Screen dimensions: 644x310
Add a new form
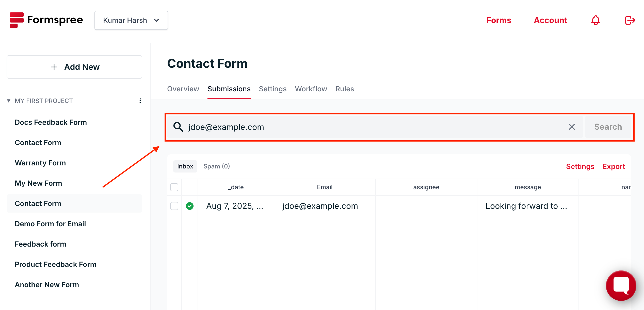pyautogui.click(x=74, y=67)
